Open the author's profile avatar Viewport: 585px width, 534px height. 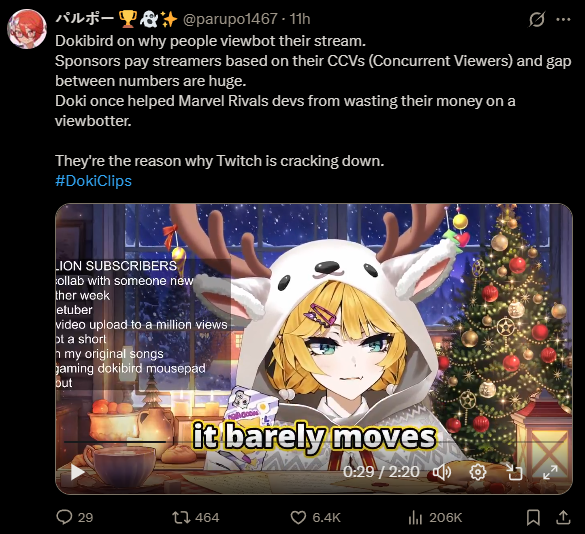click(27, 29)
